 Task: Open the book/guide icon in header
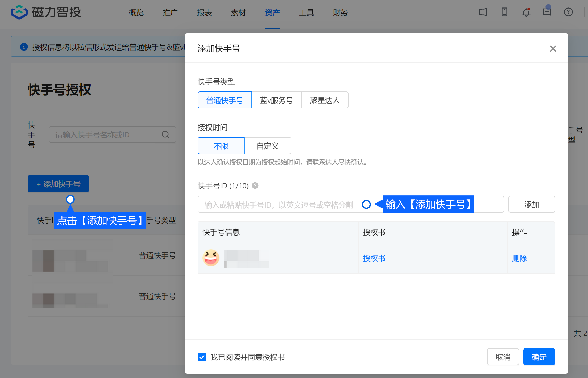(483, 12)
